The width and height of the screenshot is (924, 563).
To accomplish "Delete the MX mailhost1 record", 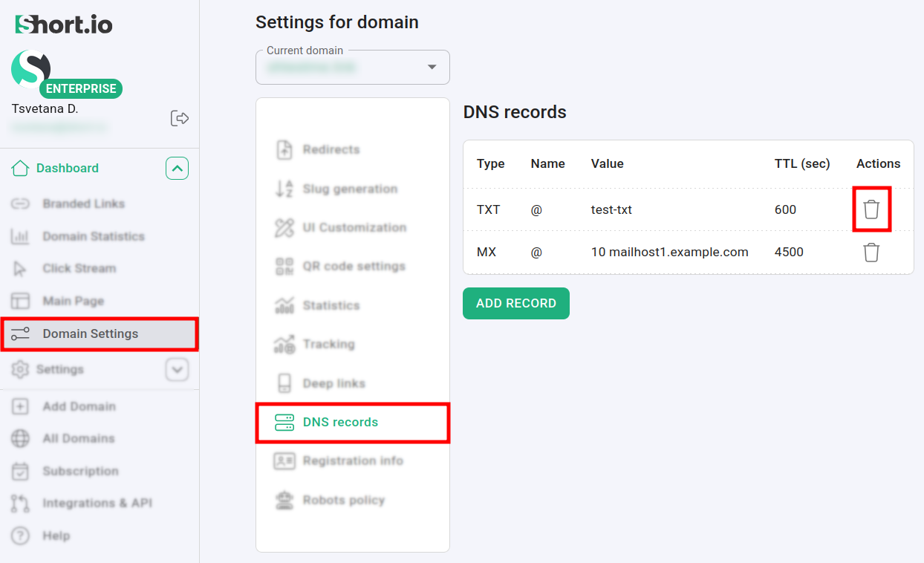I will [x=871, y=253].
